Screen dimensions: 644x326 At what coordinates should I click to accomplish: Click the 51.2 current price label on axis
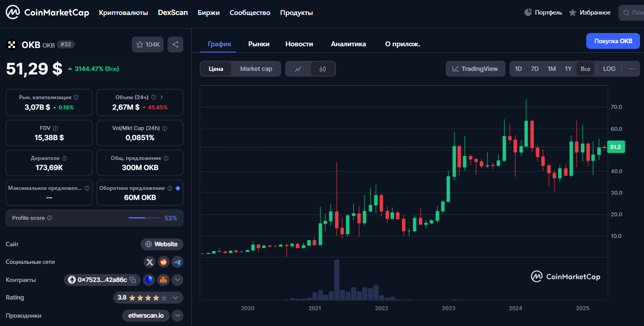tap(616, 147)
